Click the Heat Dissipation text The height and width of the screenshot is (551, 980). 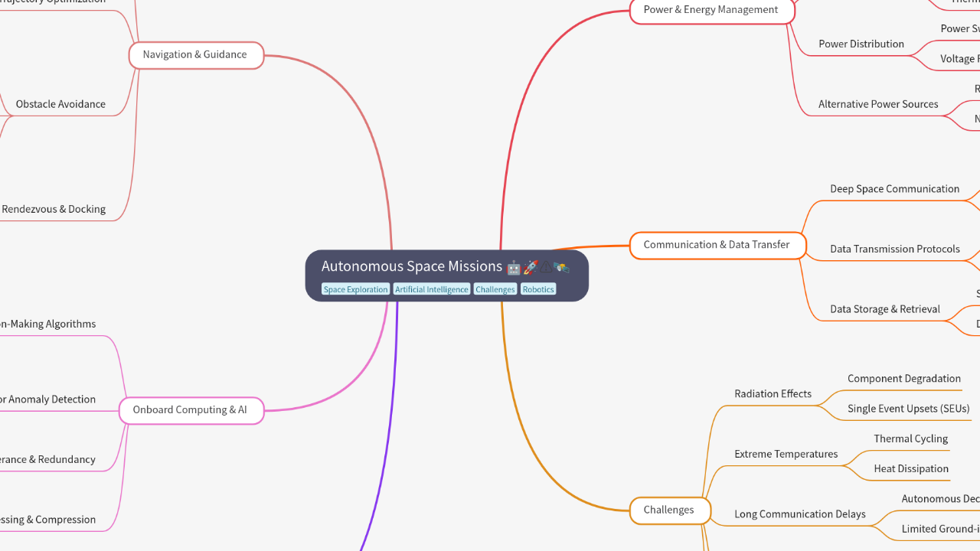click(911, 469)
